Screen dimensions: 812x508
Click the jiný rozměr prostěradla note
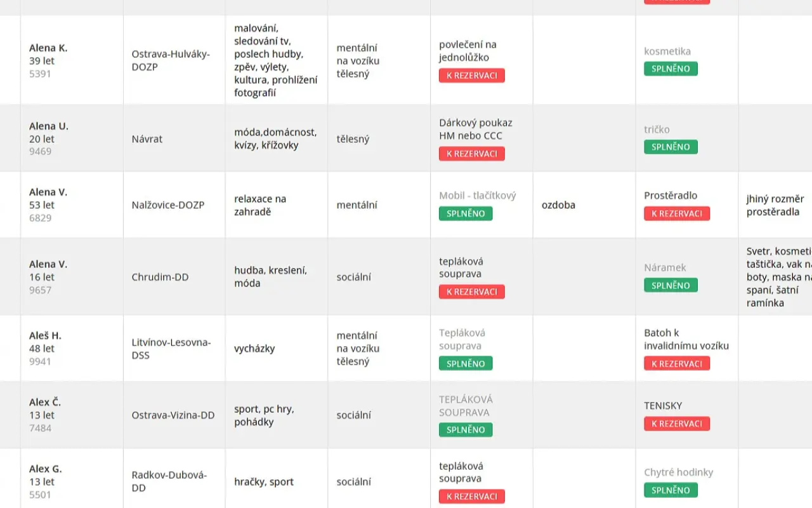coord(775,205)
